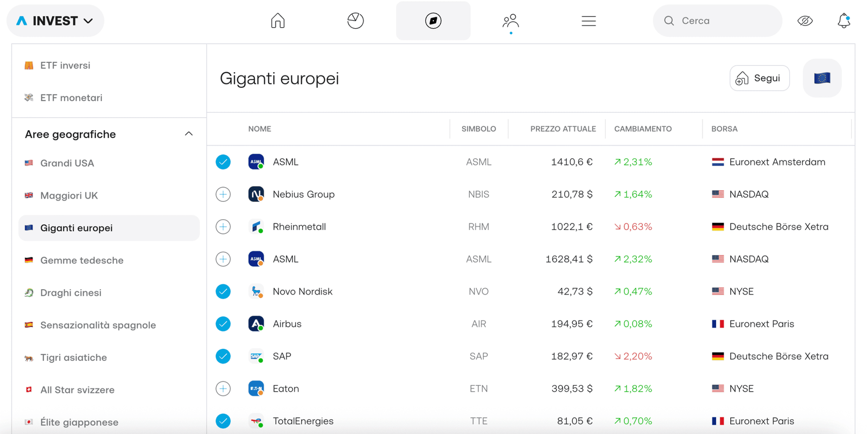Viewport: 868px width, 434px height.
Task: Click the TotalEnergies stock name
Action: (303, 421)
